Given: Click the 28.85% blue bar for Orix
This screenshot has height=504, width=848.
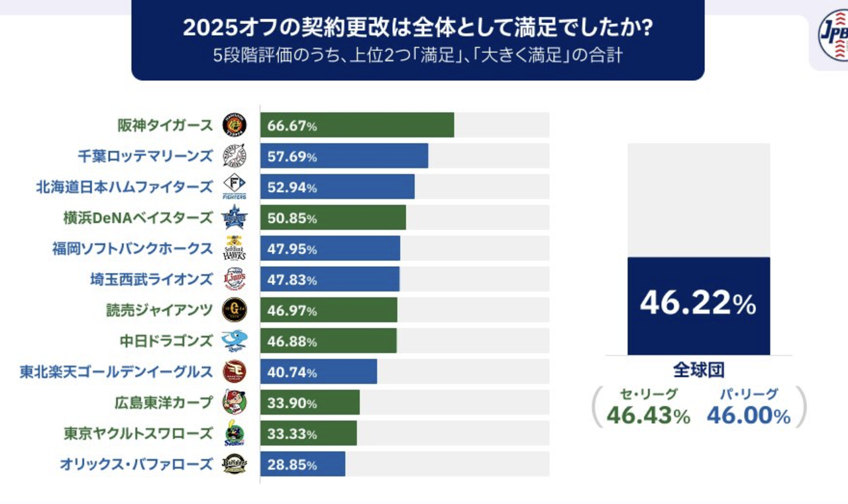Looking at the screenshot, I should (x=303, y=464).
